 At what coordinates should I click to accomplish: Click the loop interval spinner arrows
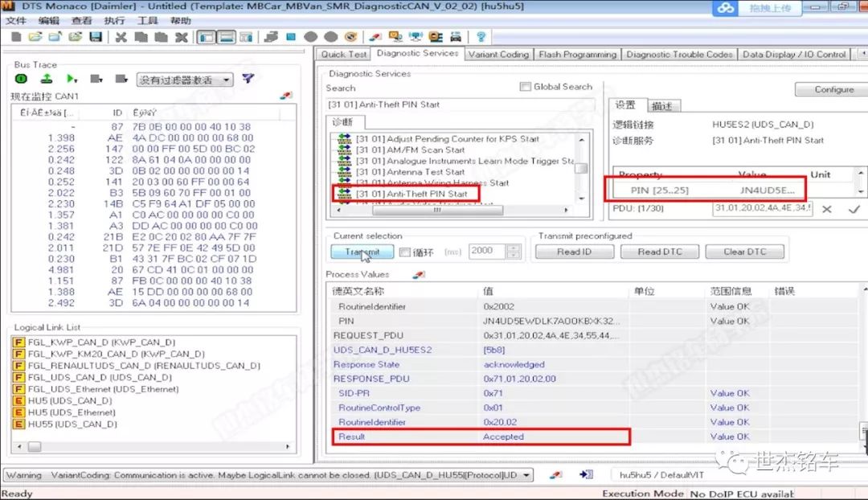click(x=514, y=252)
